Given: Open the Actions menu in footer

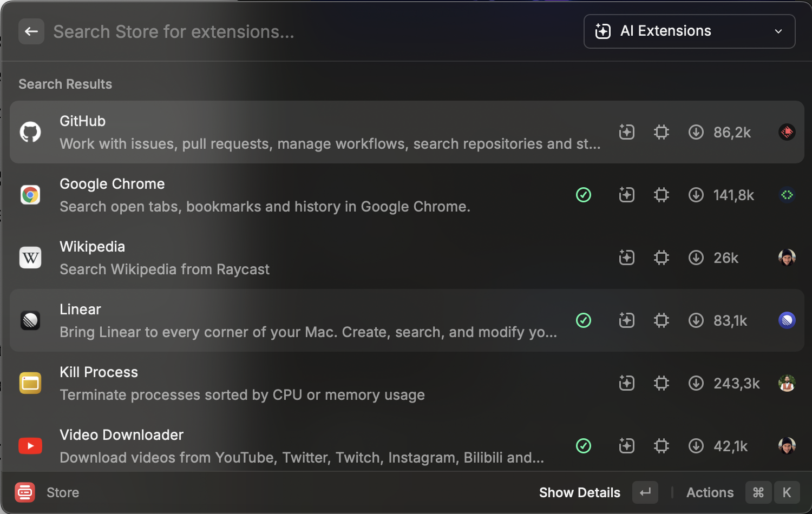Looking at the screenshot, I should pyautogui.click(x=710, y=492).
